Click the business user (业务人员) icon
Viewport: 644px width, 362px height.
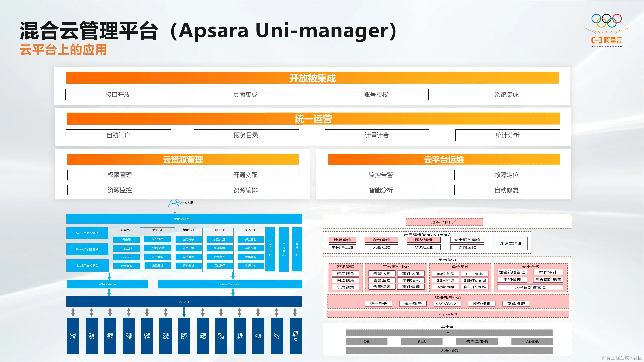coord(175,203)
